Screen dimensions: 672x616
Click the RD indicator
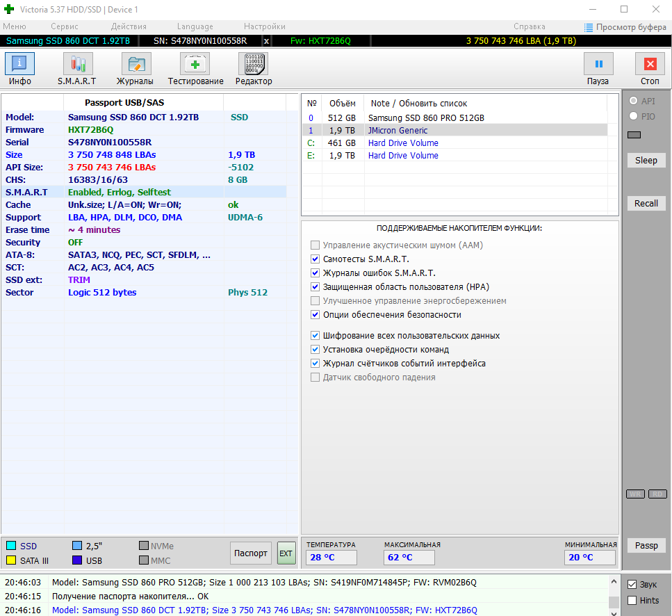point(658,494)
